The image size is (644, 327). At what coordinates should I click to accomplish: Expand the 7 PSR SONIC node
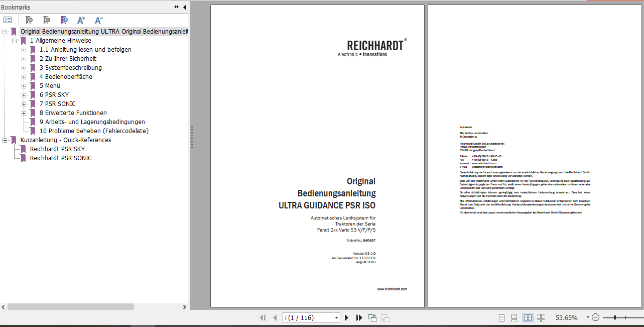24,104
